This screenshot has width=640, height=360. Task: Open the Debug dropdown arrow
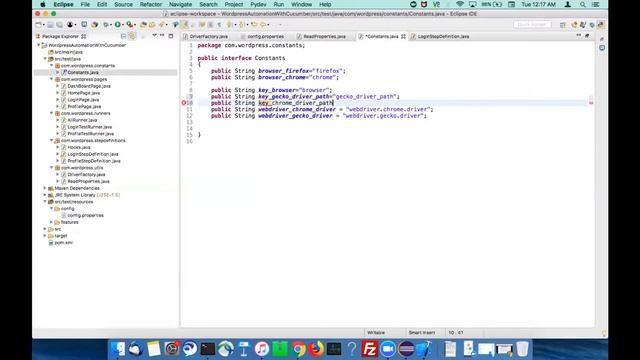click(x=111, y=25)
